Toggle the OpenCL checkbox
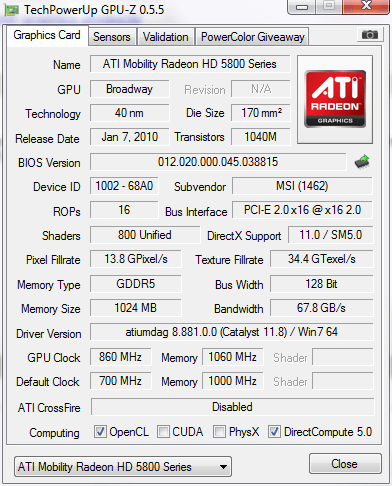 [x=100, y=432]
